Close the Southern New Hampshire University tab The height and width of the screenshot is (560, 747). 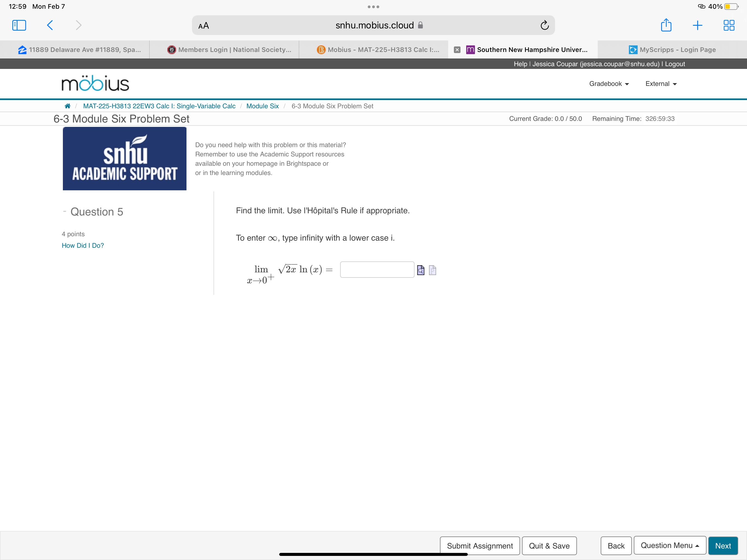(457, 50)
